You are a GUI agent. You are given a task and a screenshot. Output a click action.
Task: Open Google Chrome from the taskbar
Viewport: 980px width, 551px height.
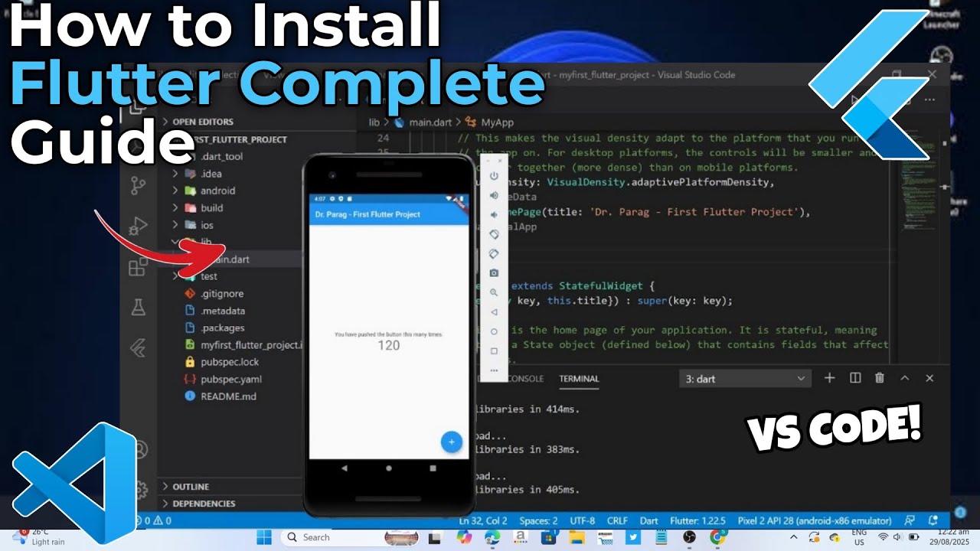[717, 537]
